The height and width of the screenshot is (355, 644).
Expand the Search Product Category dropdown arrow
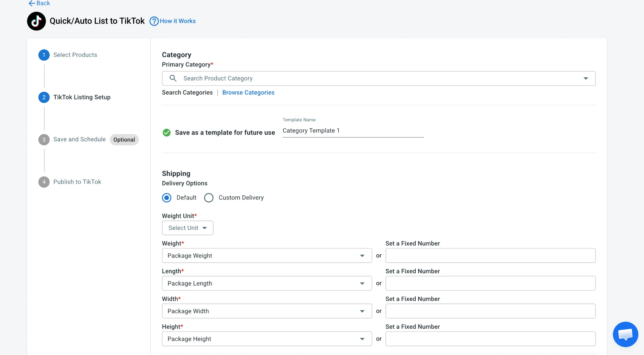click(586, 79)
